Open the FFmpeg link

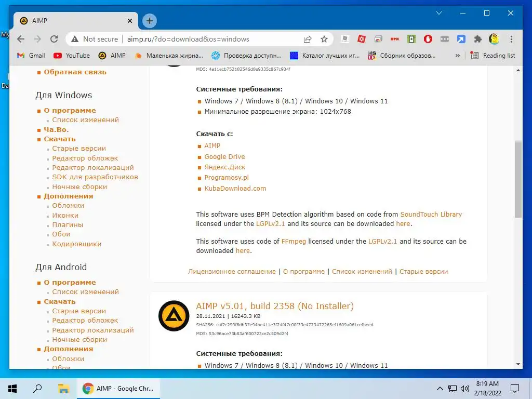tap(294, 241)
